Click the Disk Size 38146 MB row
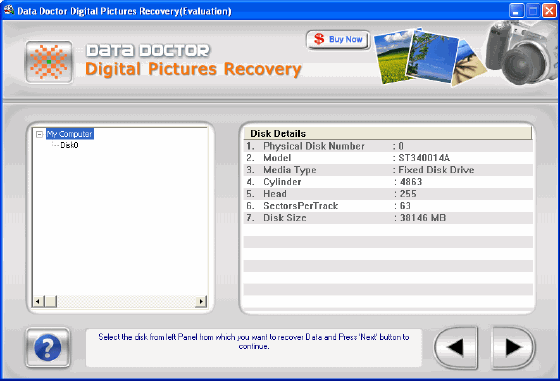Image resolution: width=560 pixels, height=381 pixels. coord(388,218)
